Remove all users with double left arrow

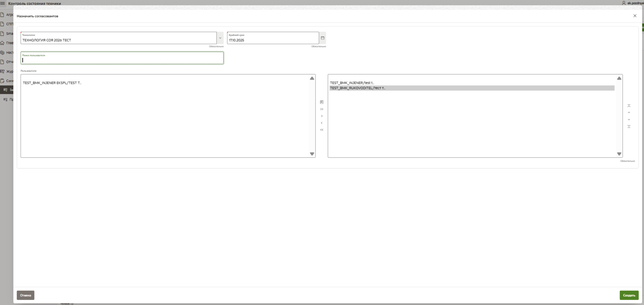(x=322, y=130)
